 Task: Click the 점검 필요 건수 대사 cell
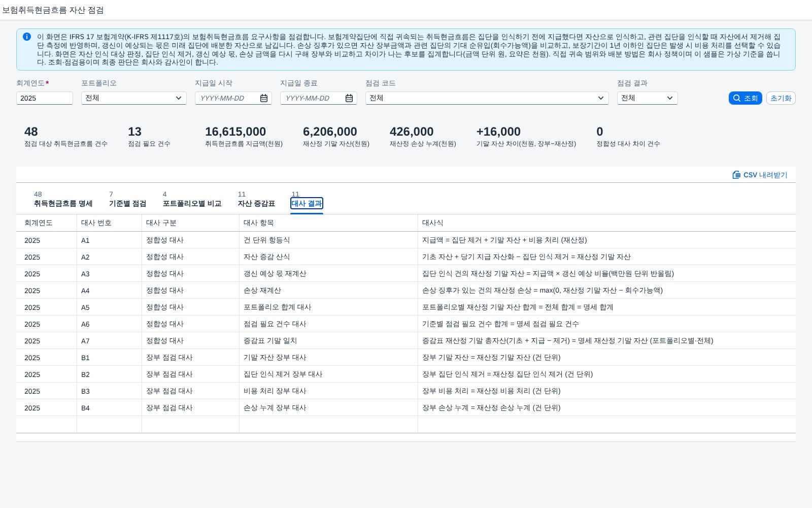click(x=329, y=324)
